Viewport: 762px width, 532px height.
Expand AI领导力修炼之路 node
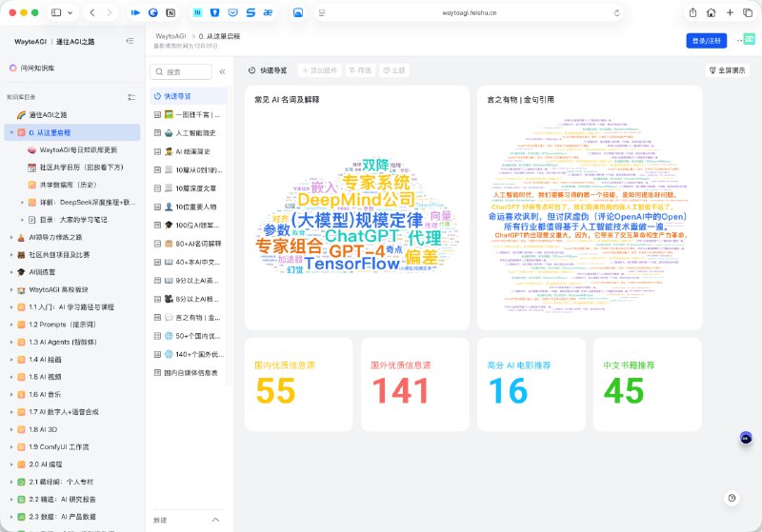click(x=11, y=237)
